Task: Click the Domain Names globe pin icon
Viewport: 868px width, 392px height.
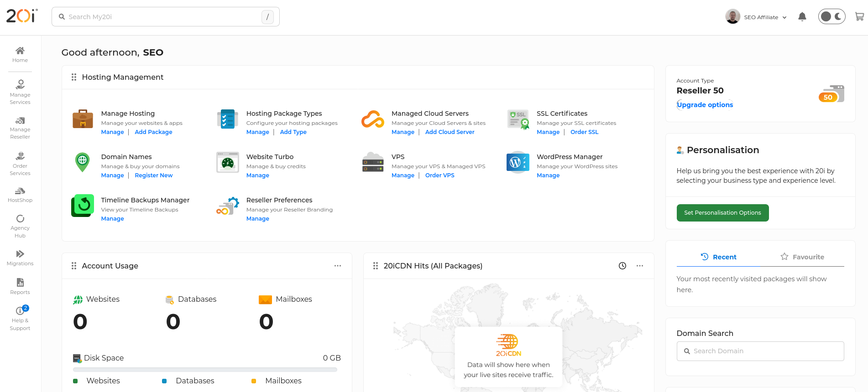Action: pos(83,162)
